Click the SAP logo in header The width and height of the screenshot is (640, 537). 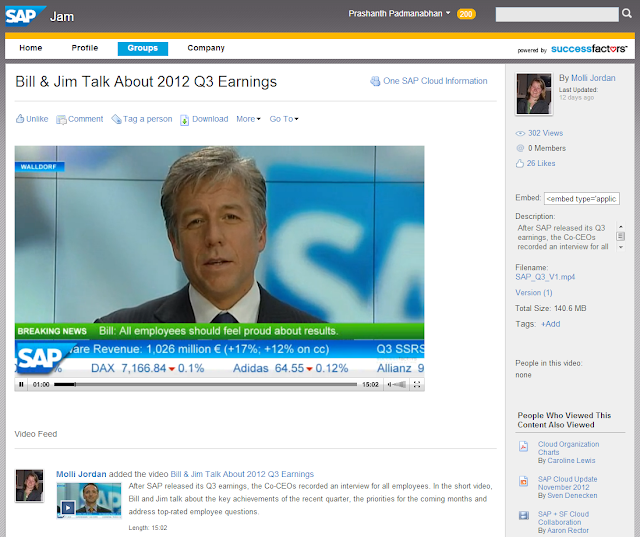(24, 16)
